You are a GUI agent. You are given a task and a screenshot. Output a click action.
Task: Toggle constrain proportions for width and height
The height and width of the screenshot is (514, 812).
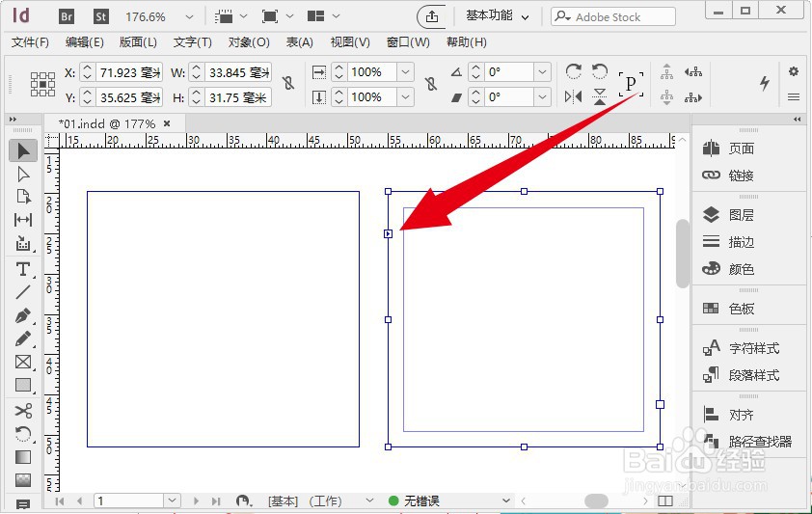pyautogui.click(x=286, y=85)
